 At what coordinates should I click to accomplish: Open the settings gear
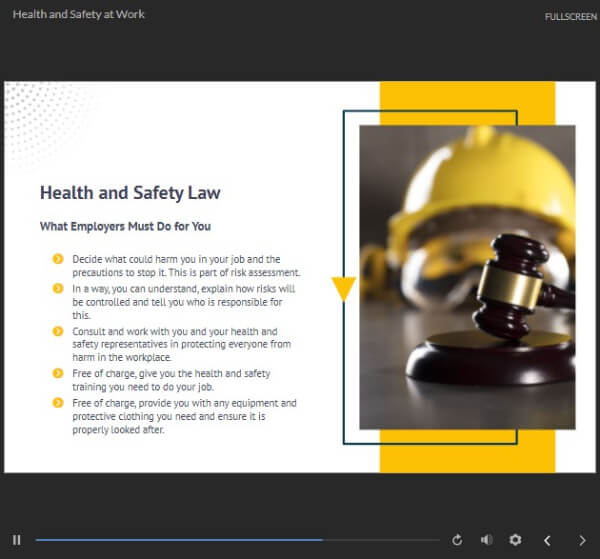click(515, 540)
